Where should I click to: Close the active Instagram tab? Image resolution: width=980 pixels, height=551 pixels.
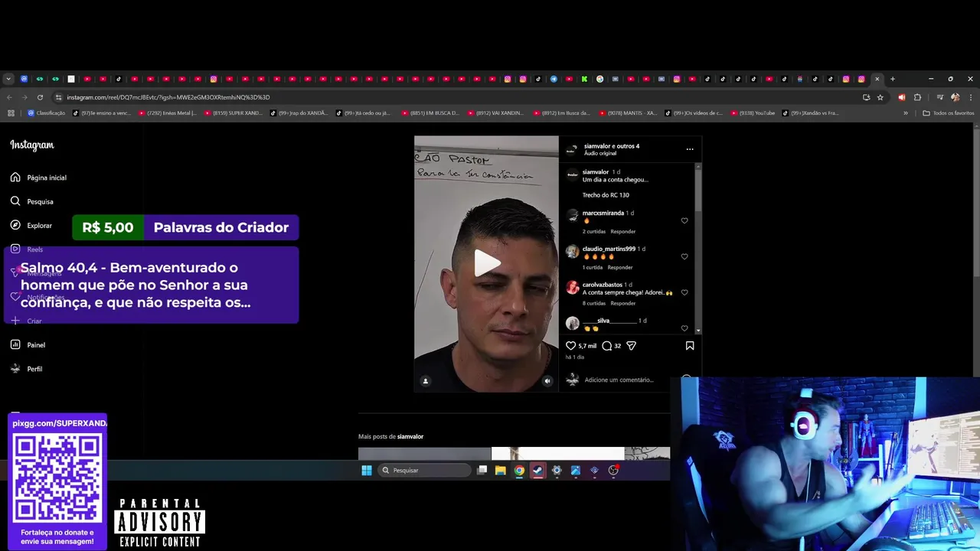click(x=877, y=79)
